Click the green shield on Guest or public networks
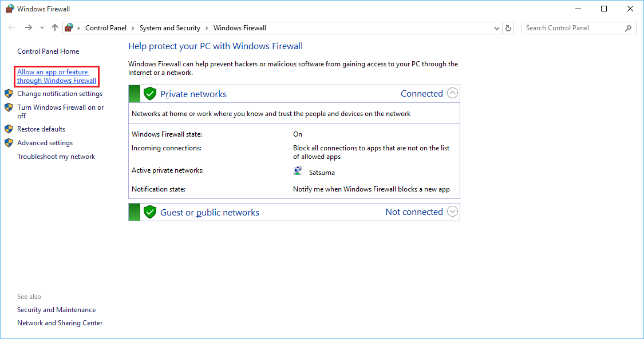Screen dimensions: 644x339 149,212
